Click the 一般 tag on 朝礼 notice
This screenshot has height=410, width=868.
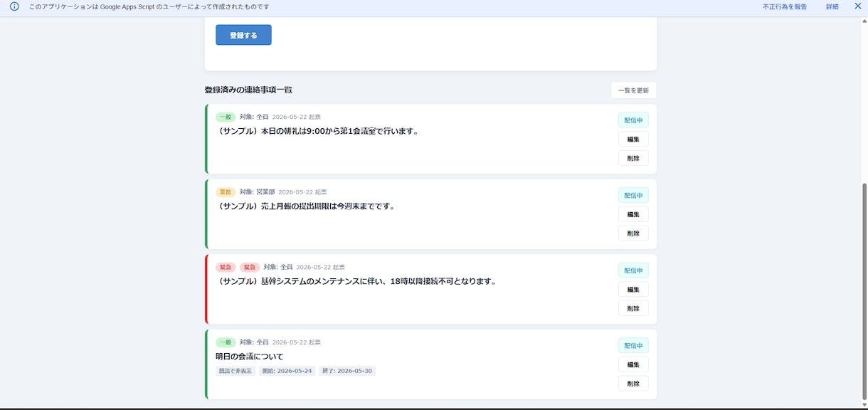point(226,117)
